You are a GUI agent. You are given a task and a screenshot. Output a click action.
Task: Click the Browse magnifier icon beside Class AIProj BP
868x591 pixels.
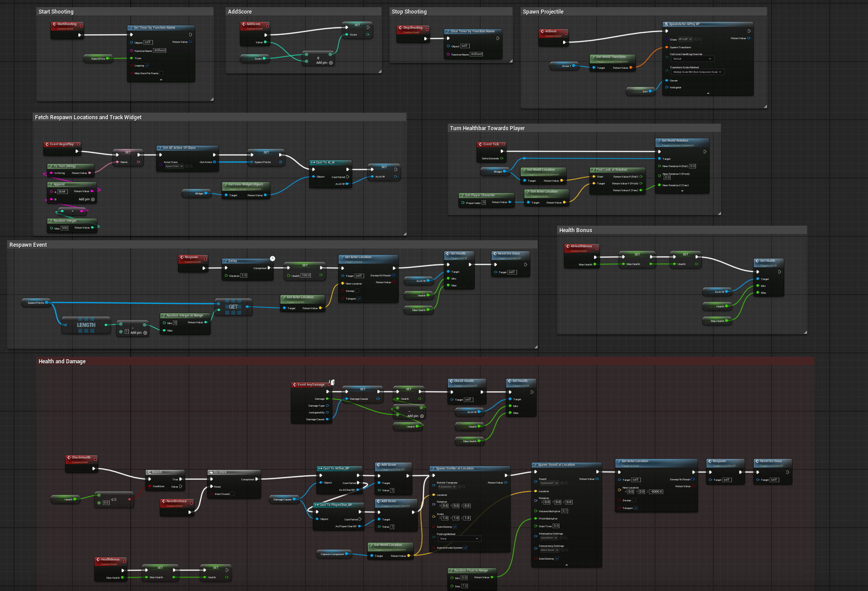click(700, 39)
